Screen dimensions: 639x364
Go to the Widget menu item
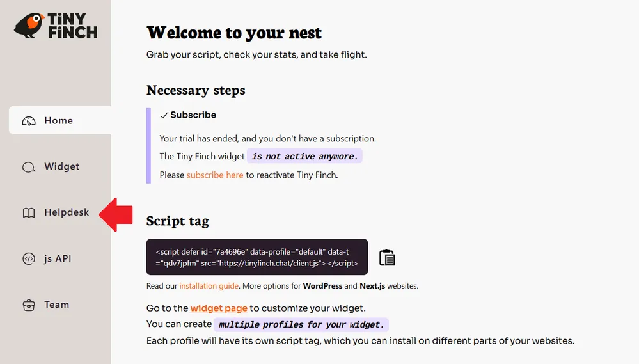(61, 167)
